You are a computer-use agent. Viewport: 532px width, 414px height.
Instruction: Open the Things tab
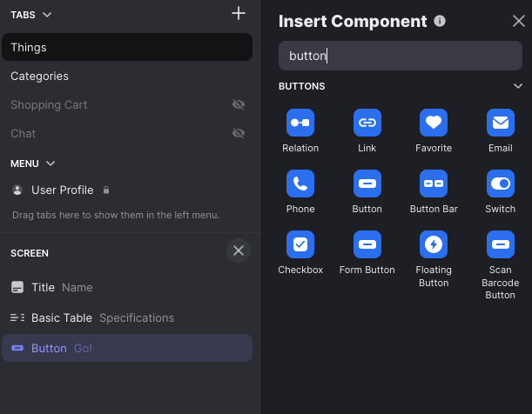click(127, 47)
